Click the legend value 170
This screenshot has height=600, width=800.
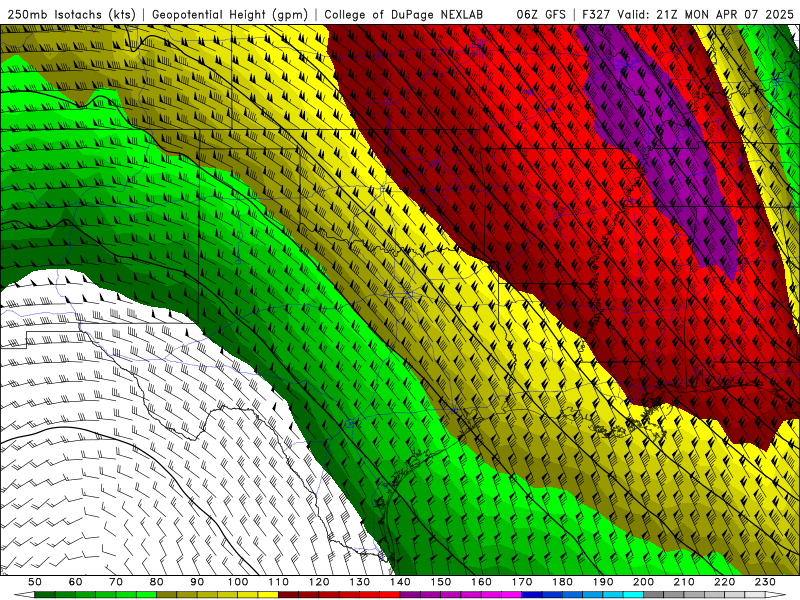point(522,582)
